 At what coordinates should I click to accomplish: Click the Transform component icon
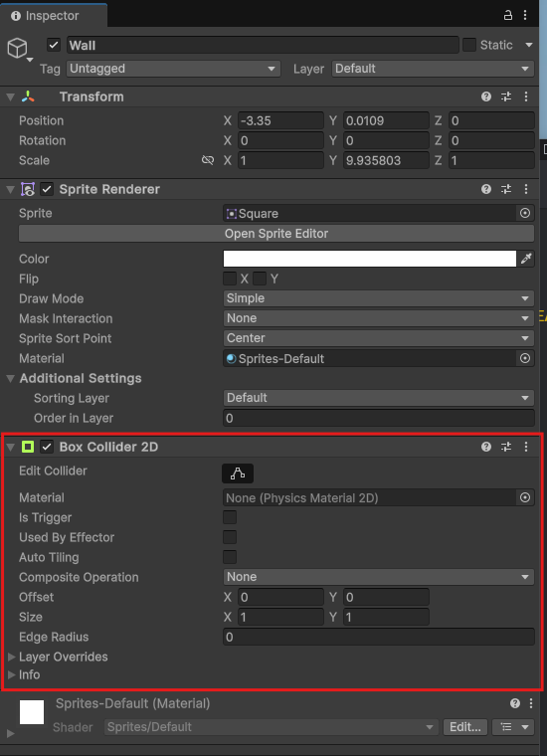[x=28, y=96]
